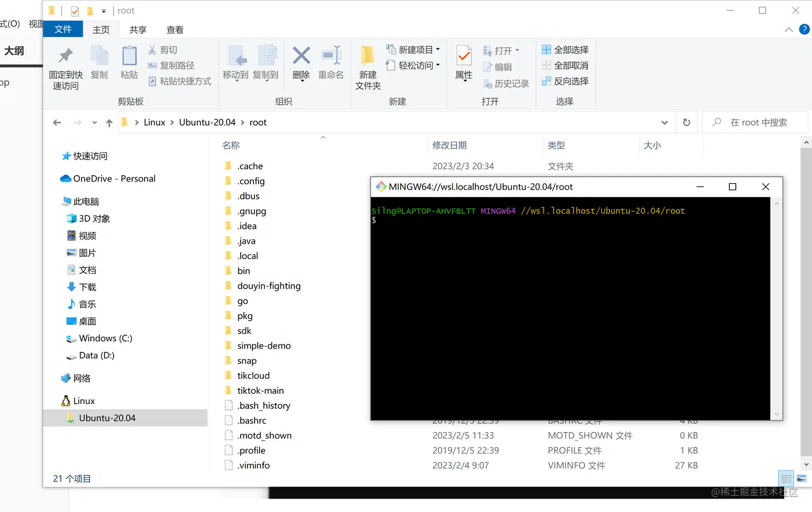Expand Open (打开) dropdown in ribbon

coord(517,51)
